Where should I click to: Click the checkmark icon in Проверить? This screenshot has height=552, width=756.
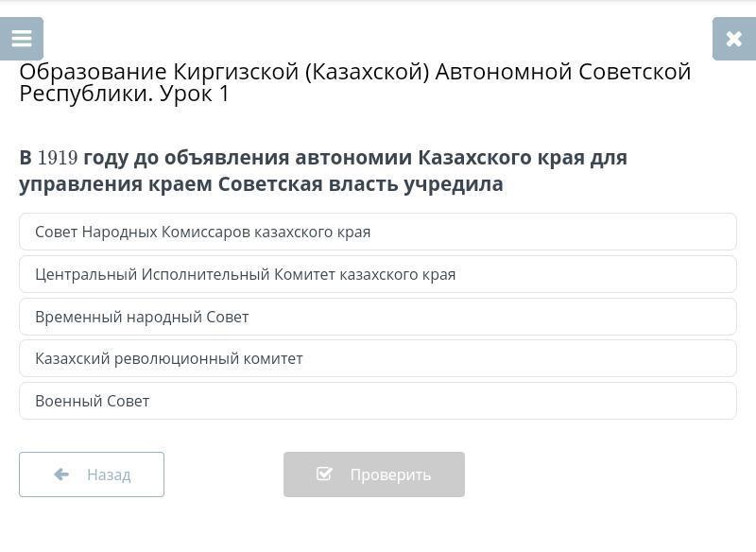pos(324,474)
